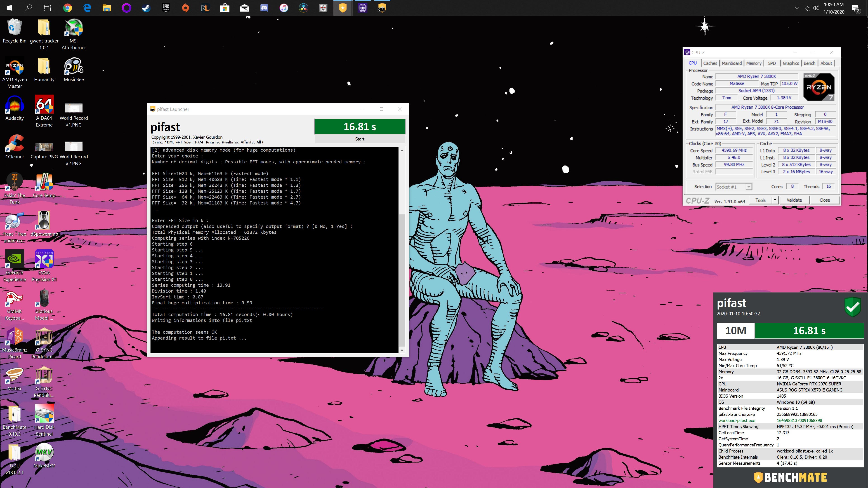Open the Socket #1 selection dropdown
This screenshot has width=868, height=488.
(734, 187)
